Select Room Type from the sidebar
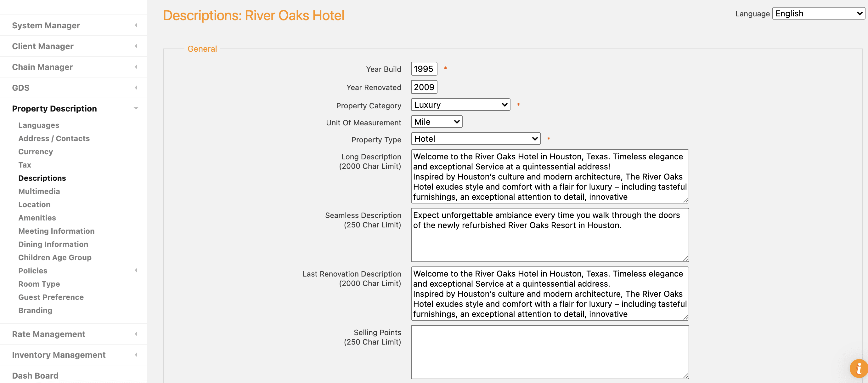 (x=39, y=283)
